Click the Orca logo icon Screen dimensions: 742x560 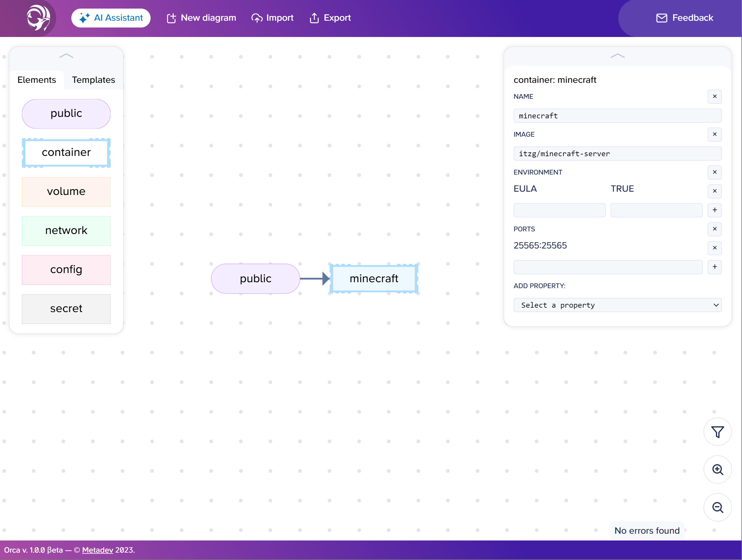pos(38,18)
